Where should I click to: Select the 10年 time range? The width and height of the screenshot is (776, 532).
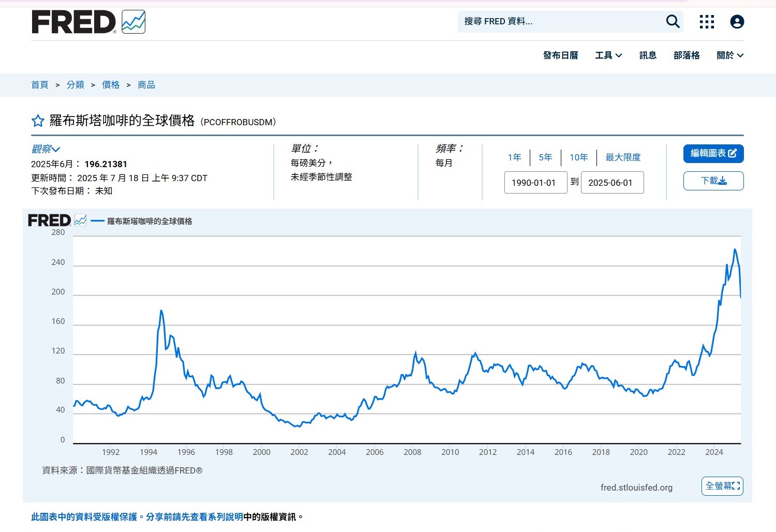(x=578, y=157)
